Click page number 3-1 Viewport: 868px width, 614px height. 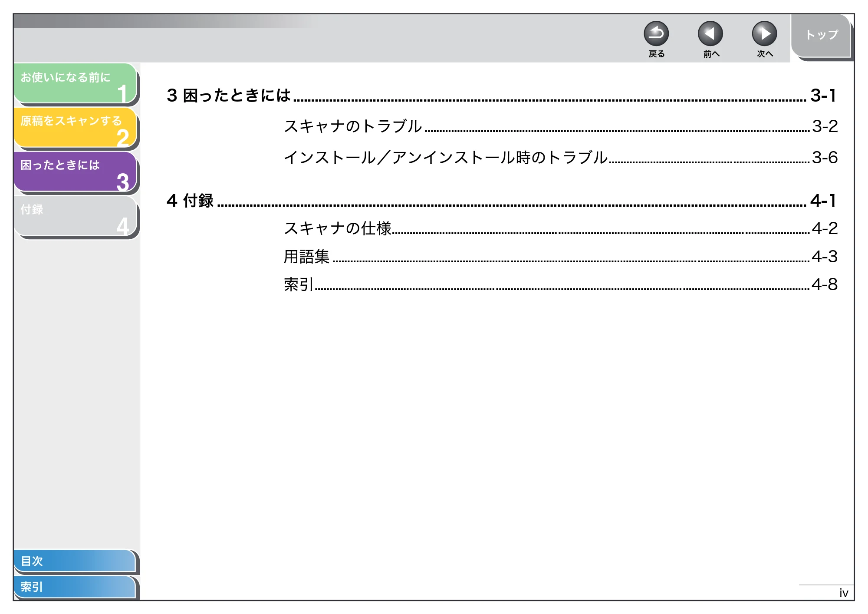tap(823, 96)
